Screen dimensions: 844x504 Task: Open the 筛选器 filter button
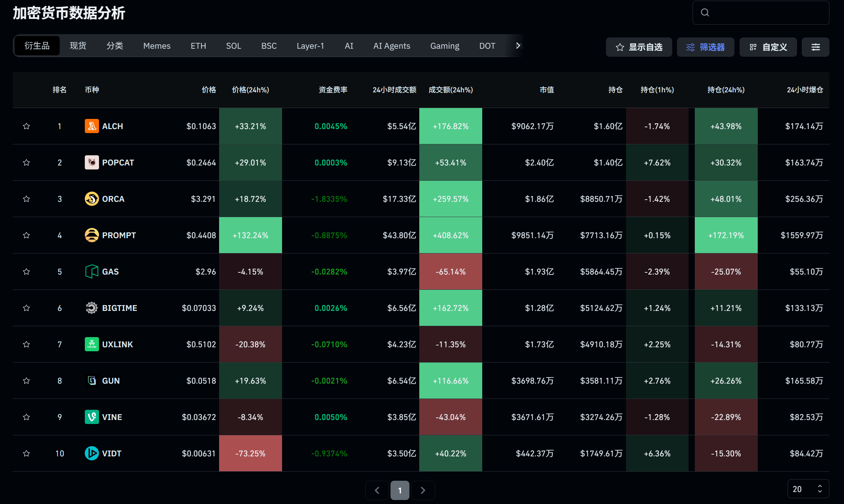[x=705, y=47]
